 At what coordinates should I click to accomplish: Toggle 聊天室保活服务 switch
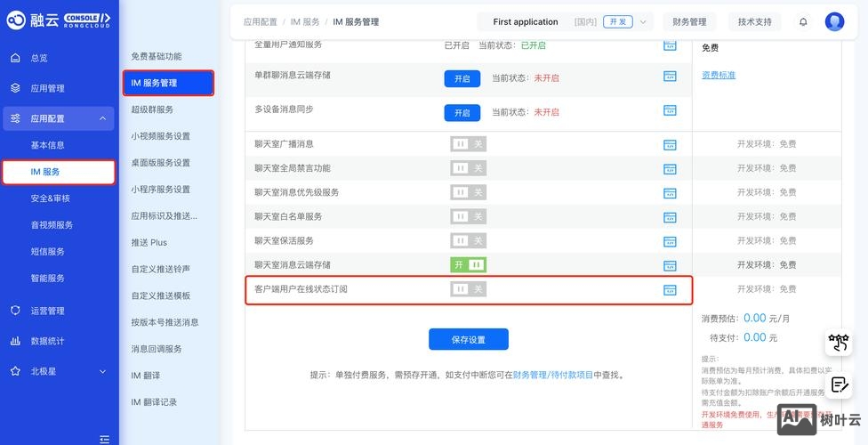(469, 240)
